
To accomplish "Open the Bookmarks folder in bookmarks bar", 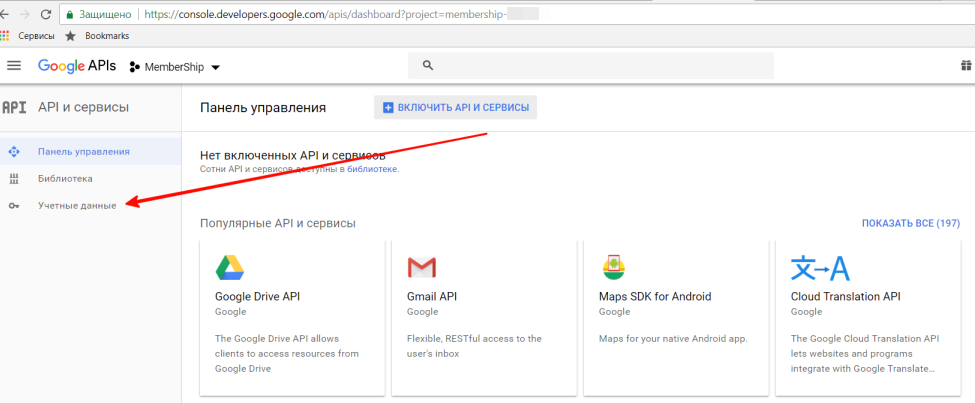I will point(106,36).
